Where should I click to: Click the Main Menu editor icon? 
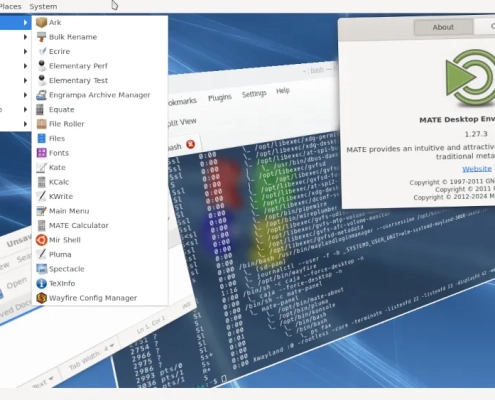pyautogui.click(x=41, y=211)
